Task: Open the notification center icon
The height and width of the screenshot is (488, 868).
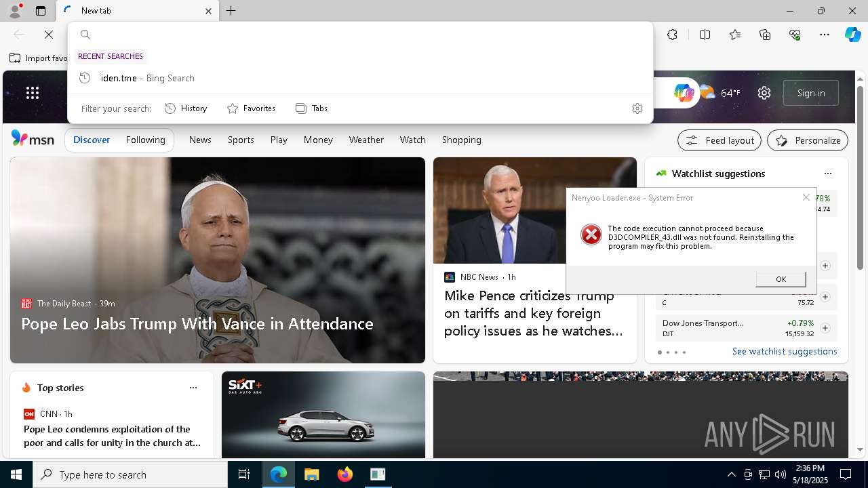Action: 846,474
